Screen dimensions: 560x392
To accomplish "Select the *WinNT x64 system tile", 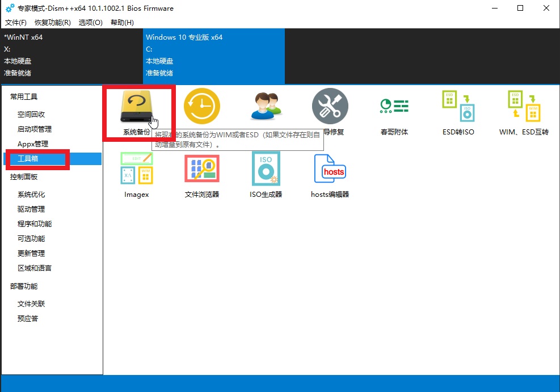I will point(71,55).
